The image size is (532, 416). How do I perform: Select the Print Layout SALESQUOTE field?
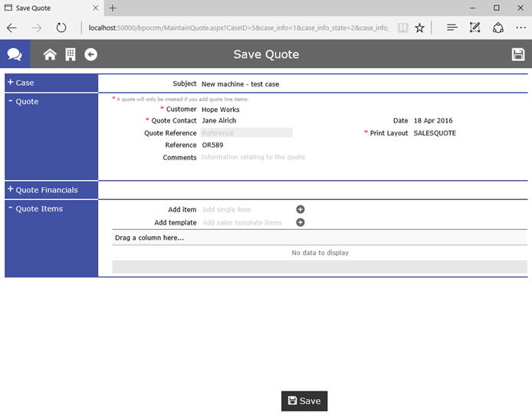tap(435, 133)
